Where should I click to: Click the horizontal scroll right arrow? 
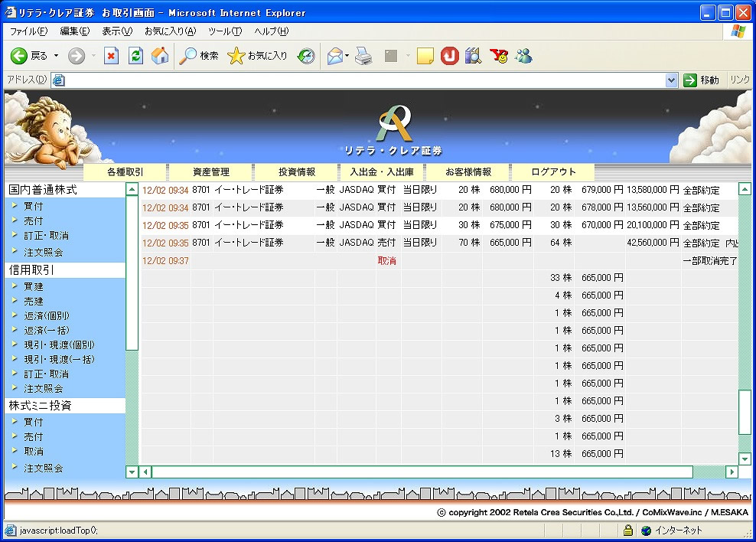pyautogui.click(x=732, y=472)
